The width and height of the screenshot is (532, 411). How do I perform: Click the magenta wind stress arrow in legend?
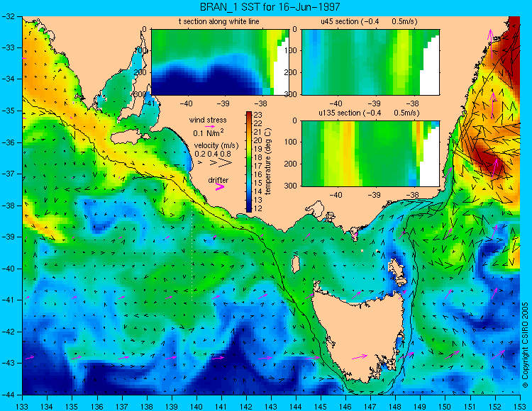[210, 126]
